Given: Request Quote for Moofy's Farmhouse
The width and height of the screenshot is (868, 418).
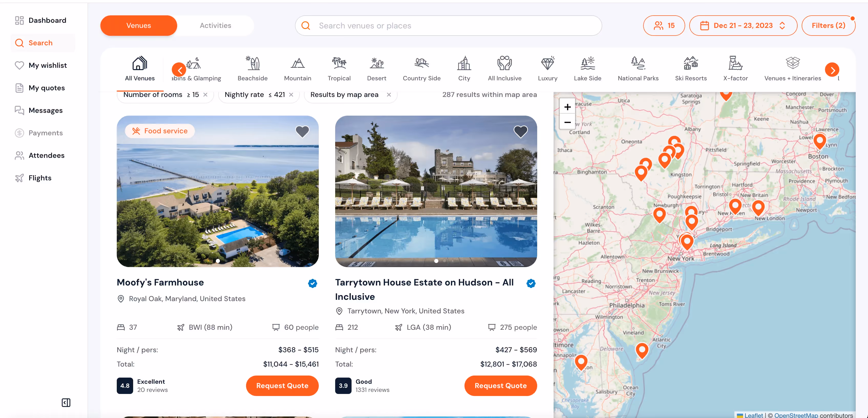Looking at the screenshot, I should [282, 386].
